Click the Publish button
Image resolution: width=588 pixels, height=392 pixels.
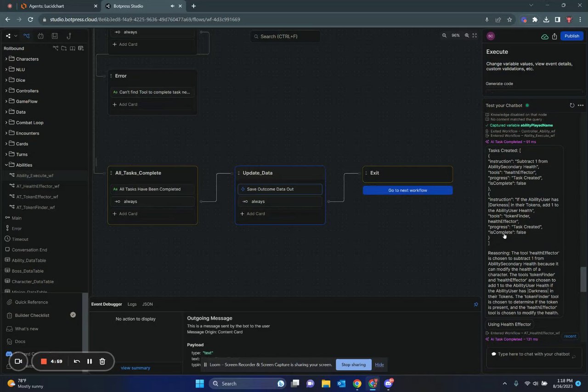571,36
